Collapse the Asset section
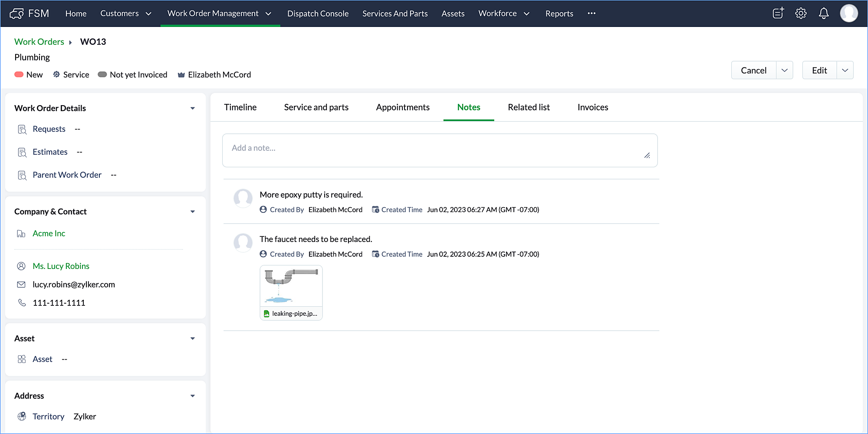 click(x=193, y=338)
